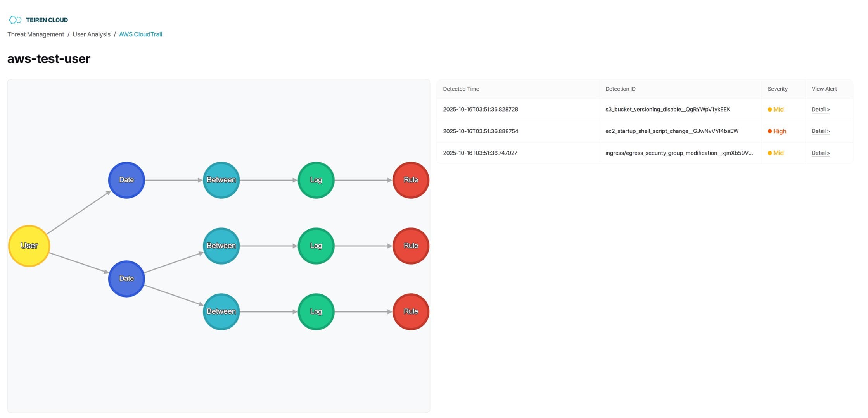
Task: Click the Detected Time column header
Action: [461, 89]
